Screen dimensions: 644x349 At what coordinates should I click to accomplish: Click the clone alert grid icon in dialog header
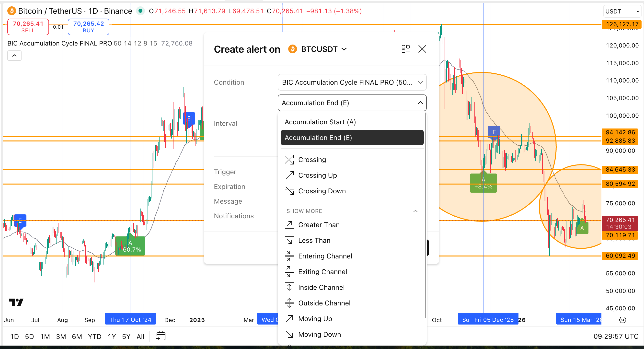tap(405, 49)
